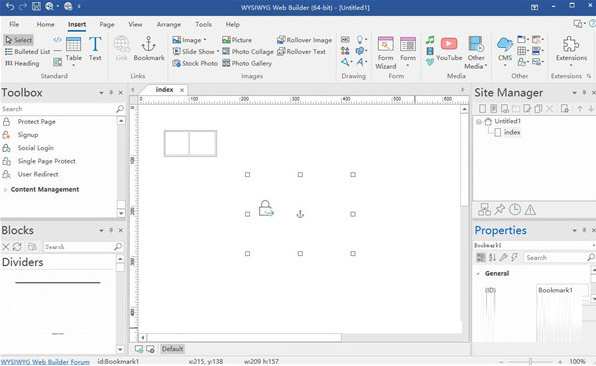Refresh the Blocks panel
The image size is (596, 366).
17,247
